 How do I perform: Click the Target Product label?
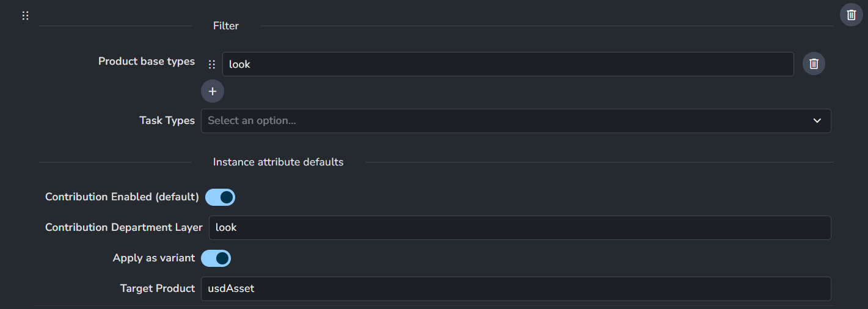tap(158, 288)
